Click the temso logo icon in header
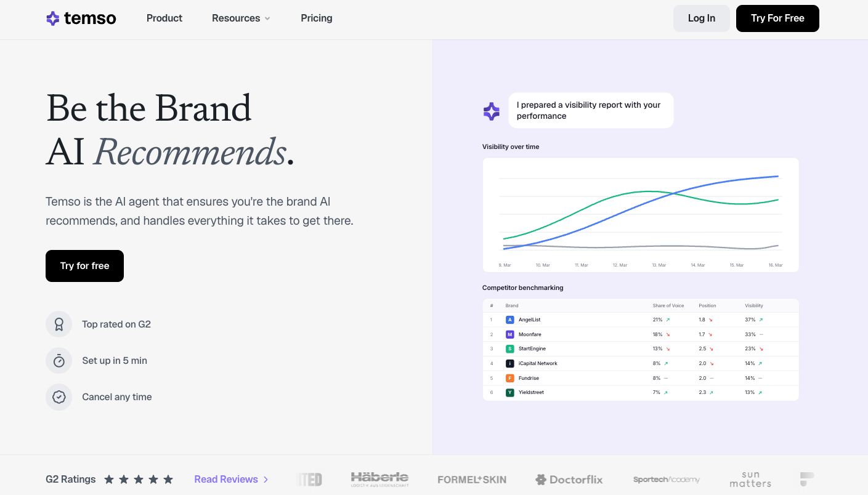868x495 pixels. pos(53,18)
